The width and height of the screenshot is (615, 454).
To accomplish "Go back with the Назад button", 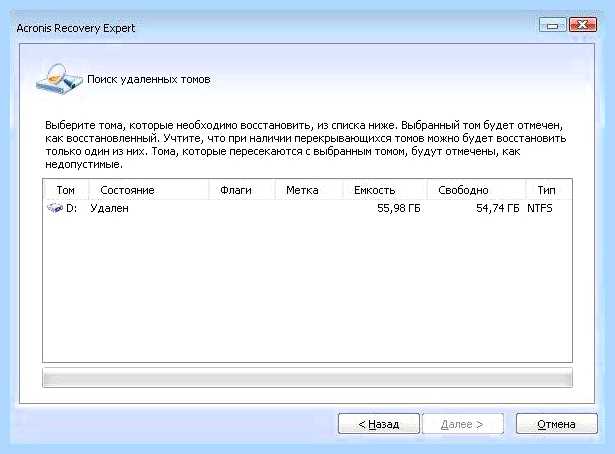I will (x=378, y=424).
